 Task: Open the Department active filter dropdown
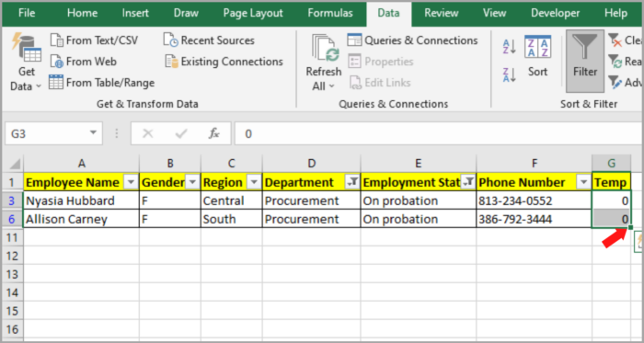pyautogui.click(x=352, y=182)
